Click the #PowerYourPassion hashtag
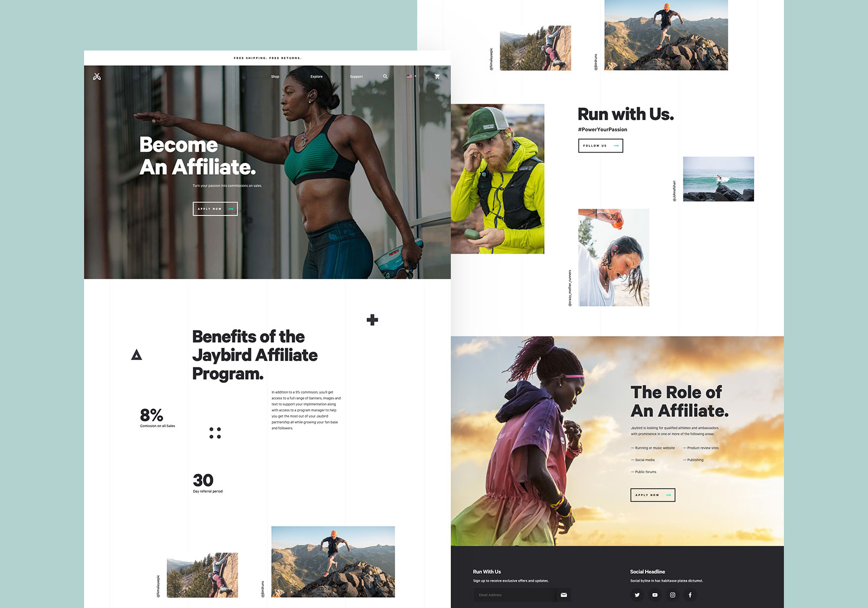Image resolution: width=868 pixels, height=608 pixels. pos(602,130)
